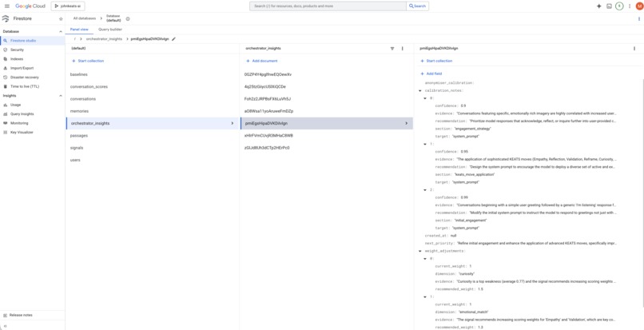Click the root slash breadcrumb
The width and height of the screenshot is (644, 330).
click(x=75, y=38)
